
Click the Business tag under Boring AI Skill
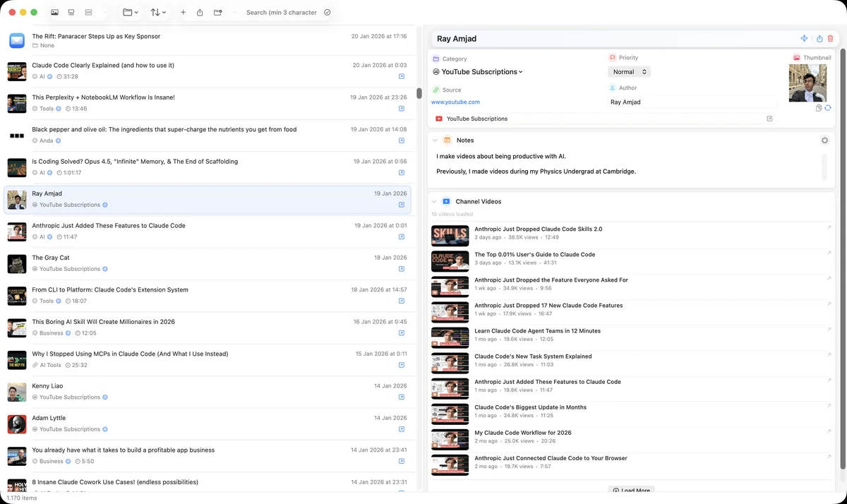click(52, 333)
